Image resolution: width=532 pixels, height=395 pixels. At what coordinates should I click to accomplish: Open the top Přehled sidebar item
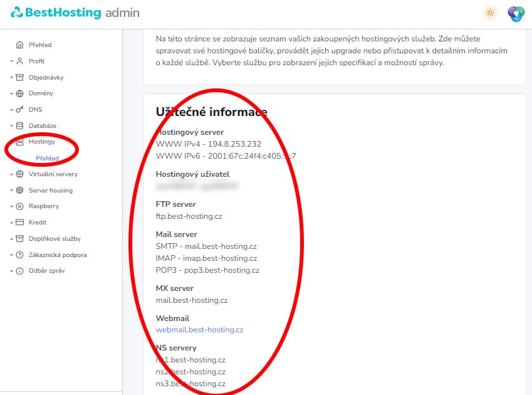(x=40, y=45)
